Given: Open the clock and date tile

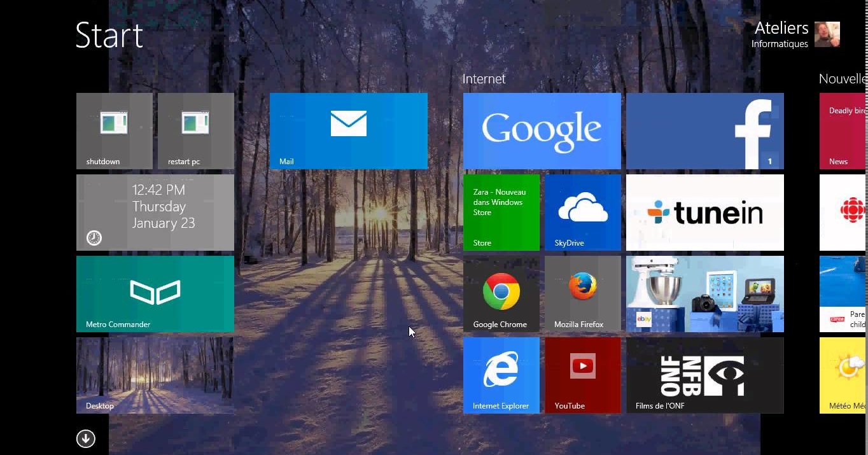Looking at the screenshot, I should 155,212.
